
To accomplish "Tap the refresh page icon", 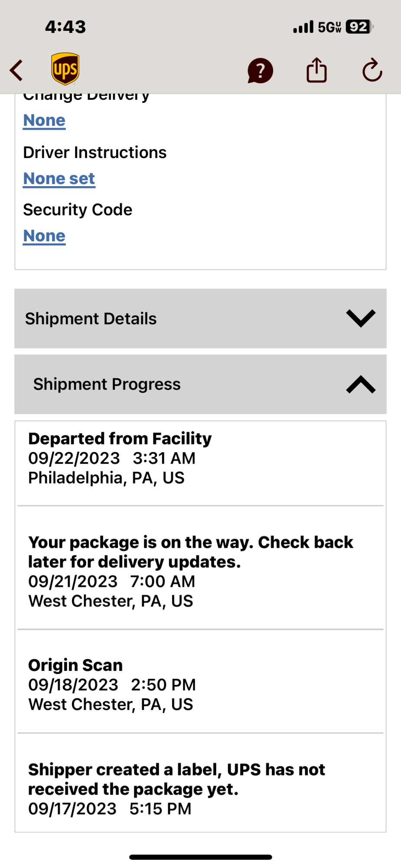I will (372, 70).
